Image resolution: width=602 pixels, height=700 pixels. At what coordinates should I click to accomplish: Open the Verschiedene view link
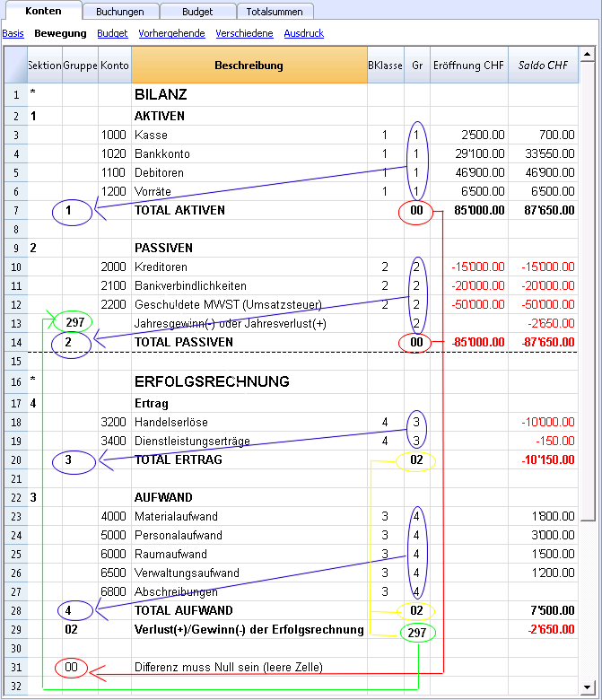[245, 33]
